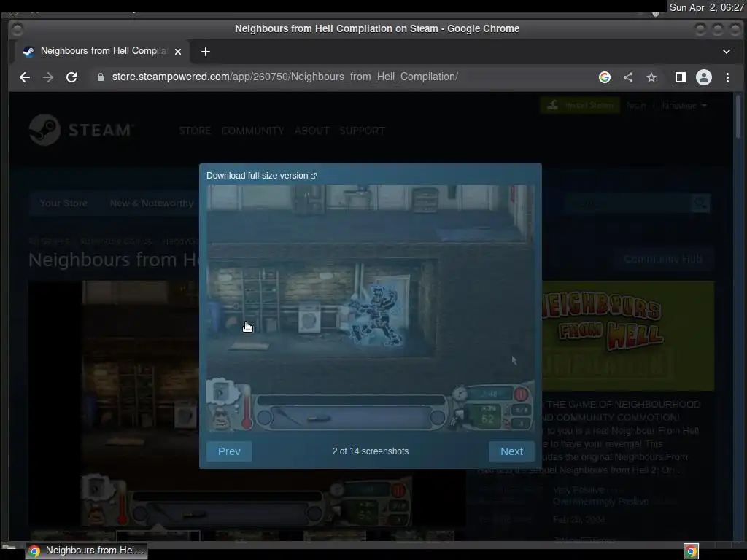747x560 pixels.
Task: Click the store search magnifier icon
Action: 700,203
